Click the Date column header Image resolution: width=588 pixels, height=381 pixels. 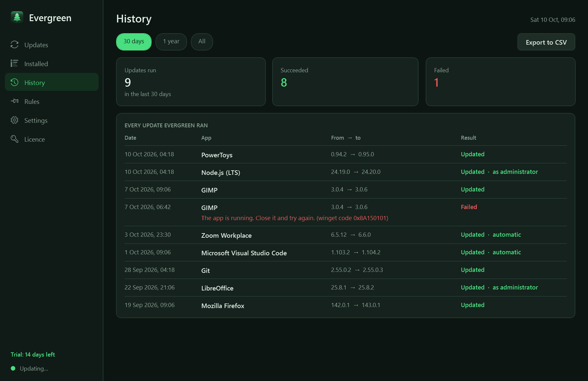click(x=130, y=138)
